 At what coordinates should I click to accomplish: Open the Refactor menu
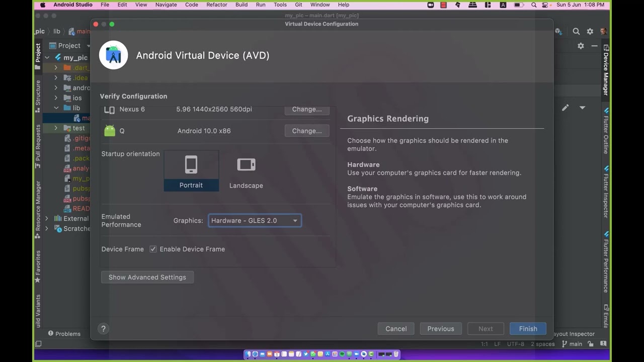point(217,5)
